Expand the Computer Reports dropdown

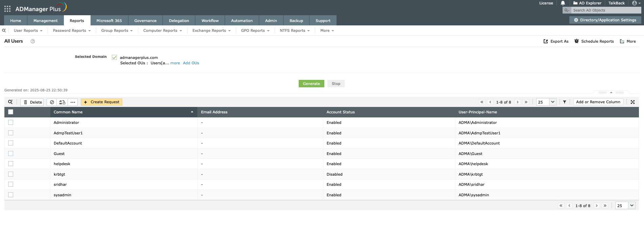pyautogui.click(x=163, y=30)
